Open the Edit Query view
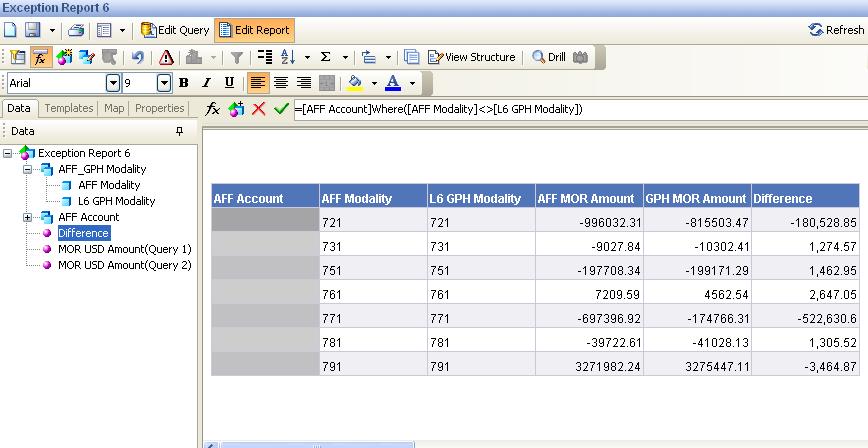 pyautogui.click(x=175, y=30)
